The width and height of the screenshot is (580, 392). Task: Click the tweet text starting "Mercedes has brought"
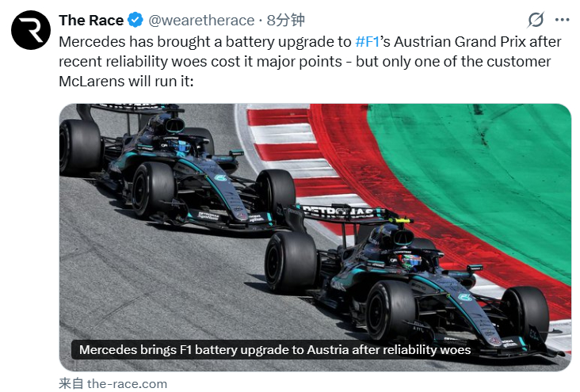click(x=310, y=62)
